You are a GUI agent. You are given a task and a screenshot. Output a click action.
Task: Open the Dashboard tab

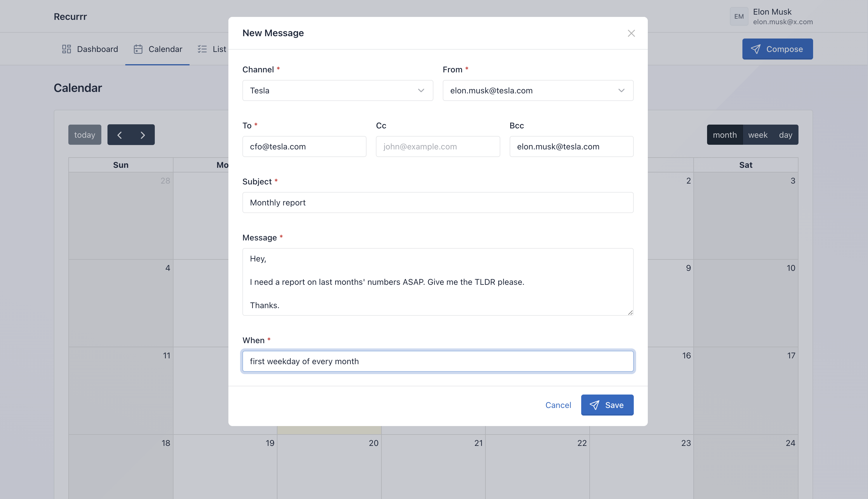[x=90, y=49]
